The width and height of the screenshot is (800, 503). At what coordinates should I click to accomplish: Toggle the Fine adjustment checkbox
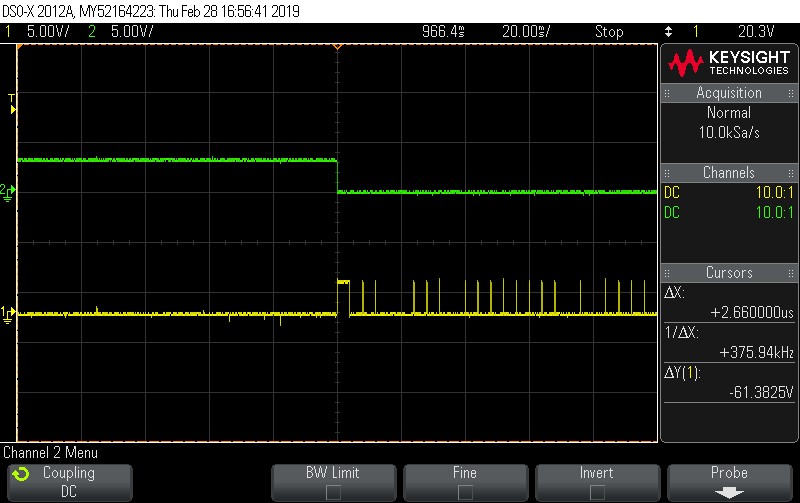[x=465, y=492]
